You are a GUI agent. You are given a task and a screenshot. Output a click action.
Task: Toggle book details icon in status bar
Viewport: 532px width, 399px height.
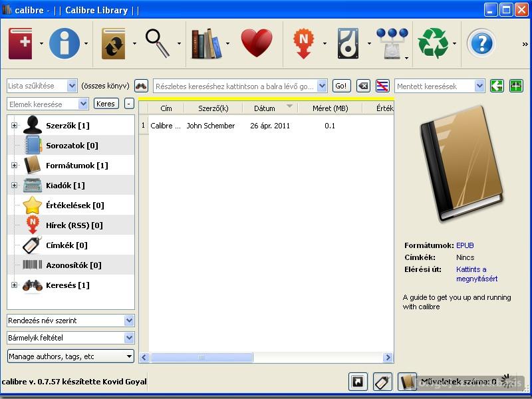click(x=407, y=382)
